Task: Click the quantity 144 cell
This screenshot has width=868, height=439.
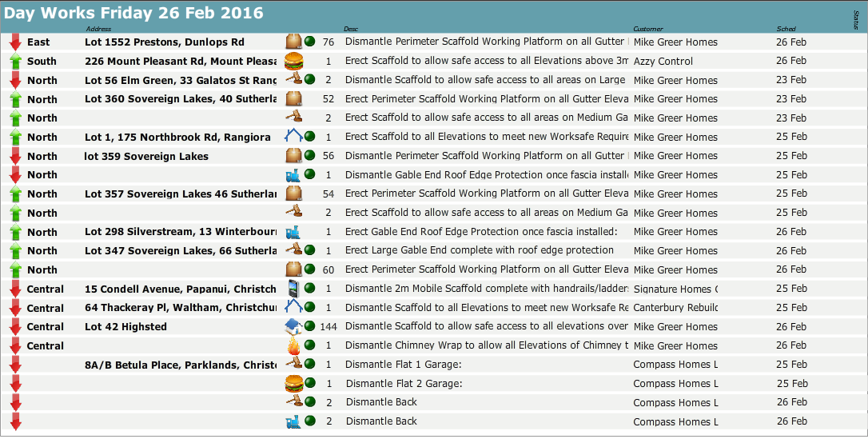Action: click(x=328, y=326)
